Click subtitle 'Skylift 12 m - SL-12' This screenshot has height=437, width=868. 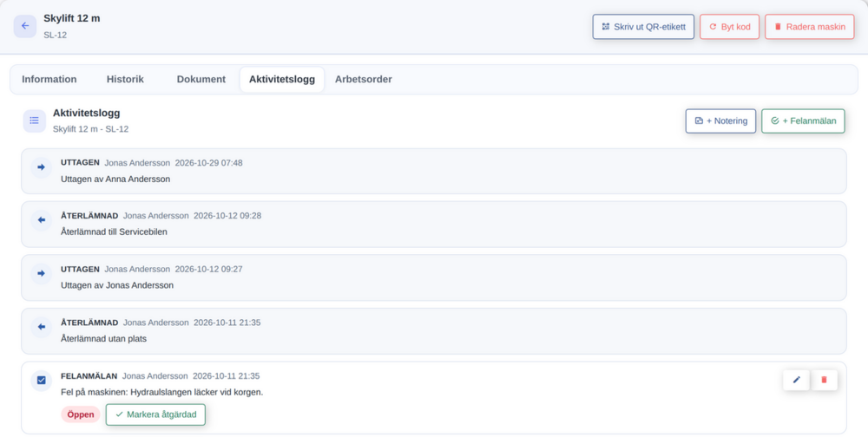pyautogui.click(x=91, y=129)
